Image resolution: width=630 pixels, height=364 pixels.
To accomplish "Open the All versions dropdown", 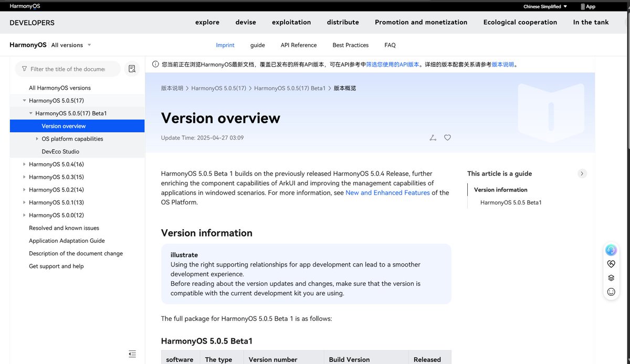I will 71,45.
